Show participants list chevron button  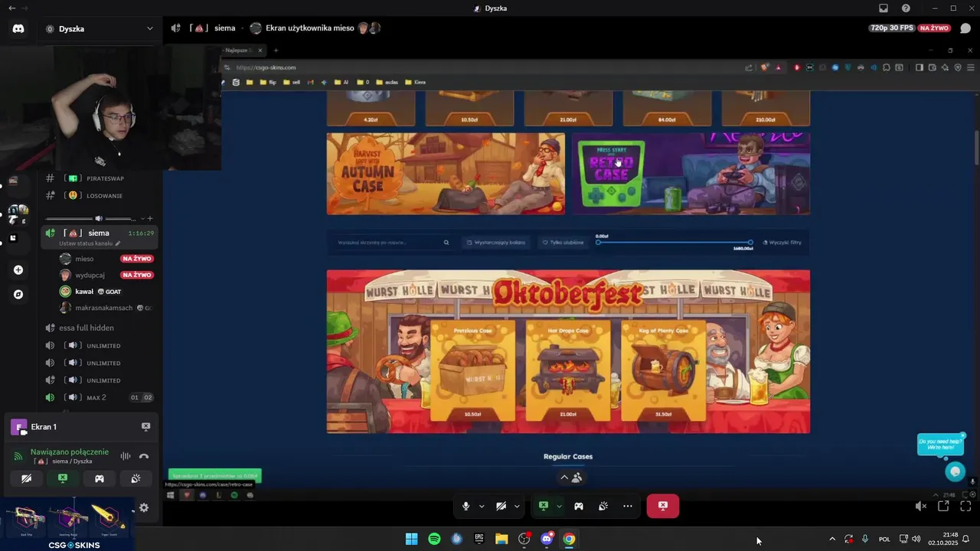pyautogui.click(x=570, y=478)
